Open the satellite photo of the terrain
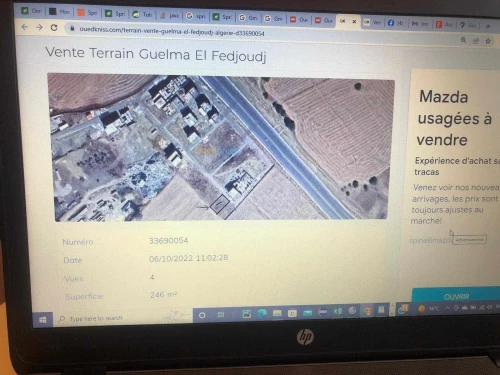This screenshot has height=375, width=500. [222, 147]
